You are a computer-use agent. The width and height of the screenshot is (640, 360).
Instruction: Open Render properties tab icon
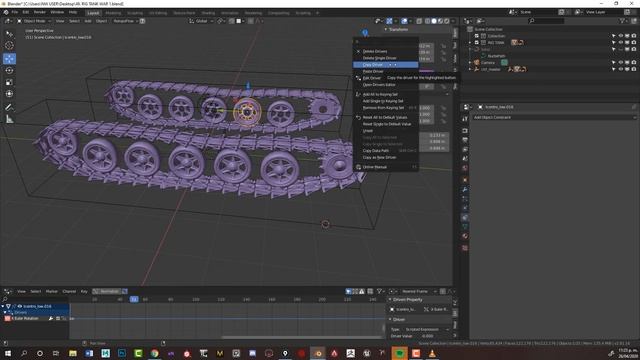tap(465, 131)
